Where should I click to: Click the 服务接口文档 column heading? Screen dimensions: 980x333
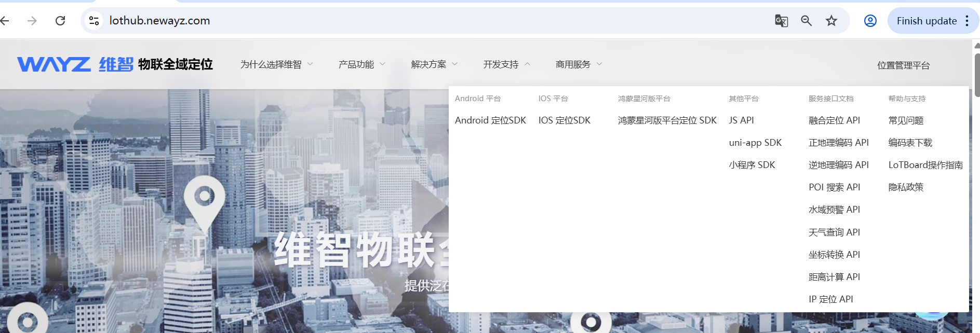(831, 99)
